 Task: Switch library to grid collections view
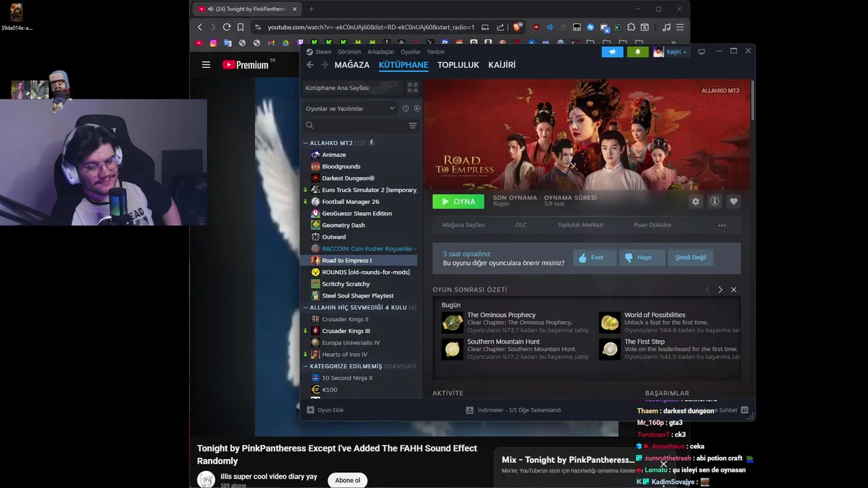click(x=412, y=88)
